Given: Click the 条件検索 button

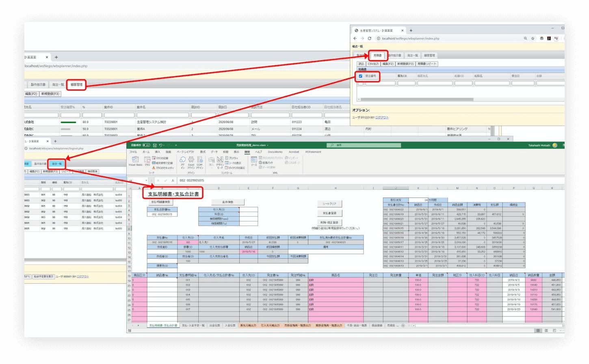Looking at the screenshot, I should pyautogui.click(x=227, y=202).
